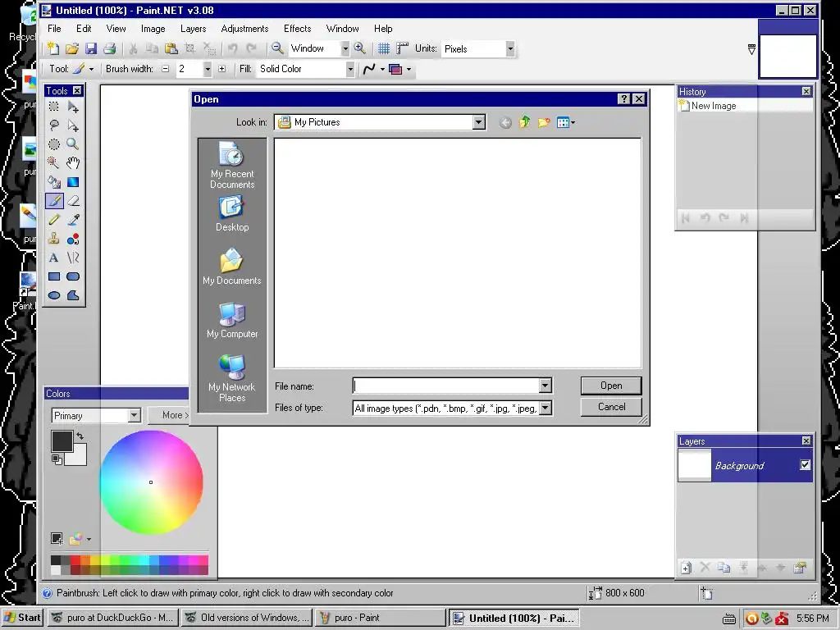Click the secondary color swatch
The width and height of the screenshot is (840, 630).
click(x=80, y=458)
